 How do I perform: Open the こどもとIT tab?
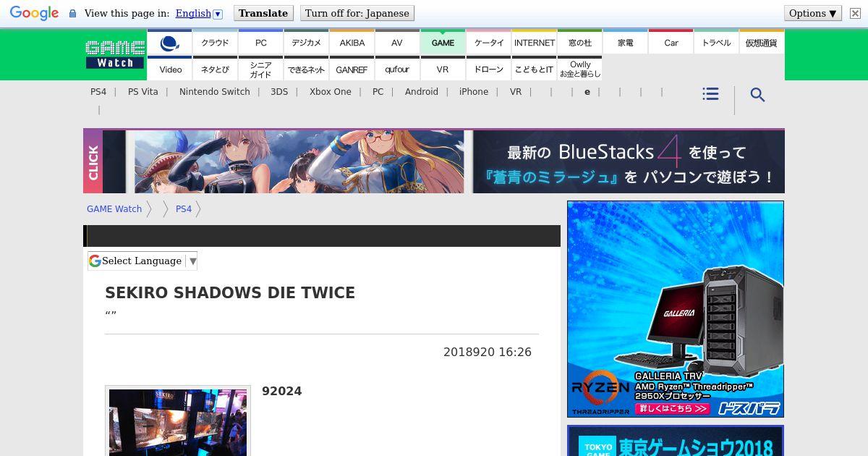tap(534, 69)
